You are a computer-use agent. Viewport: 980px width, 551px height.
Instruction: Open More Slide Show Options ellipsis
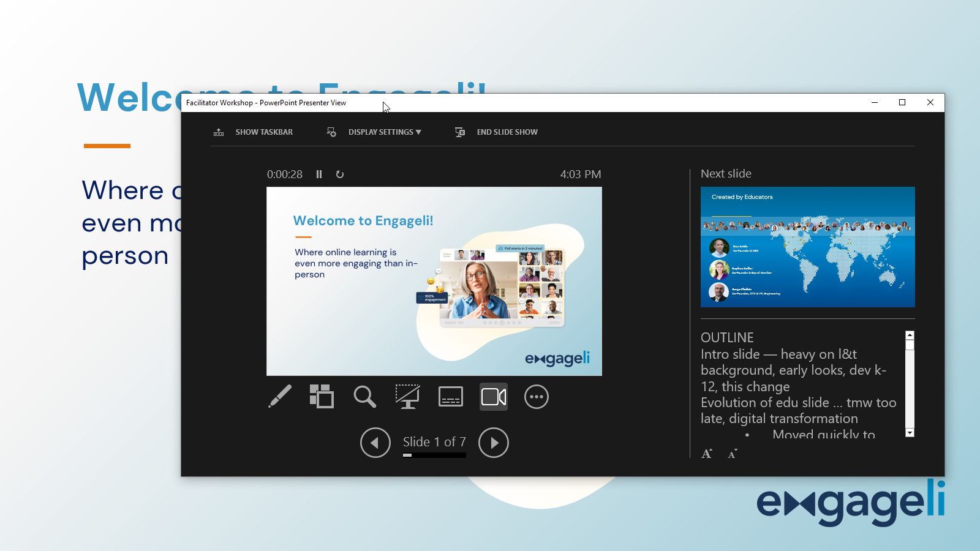point(536,396)
